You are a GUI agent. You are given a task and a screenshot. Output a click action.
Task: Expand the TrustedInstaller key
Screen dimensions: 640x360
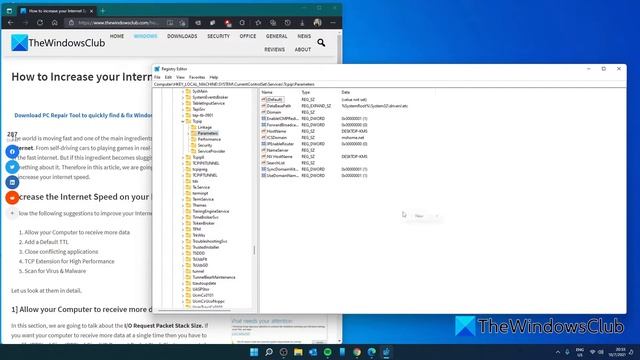coord(183,247)
